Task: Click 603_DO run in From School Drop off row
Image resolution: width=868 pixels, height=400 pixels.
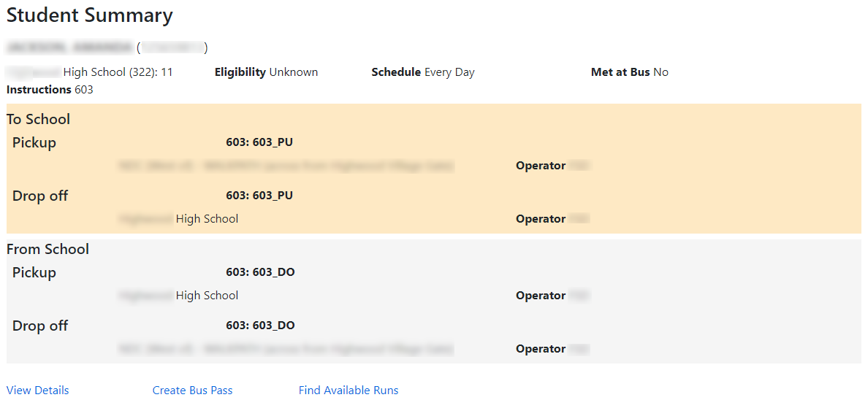Action: [x=260, y=326]
